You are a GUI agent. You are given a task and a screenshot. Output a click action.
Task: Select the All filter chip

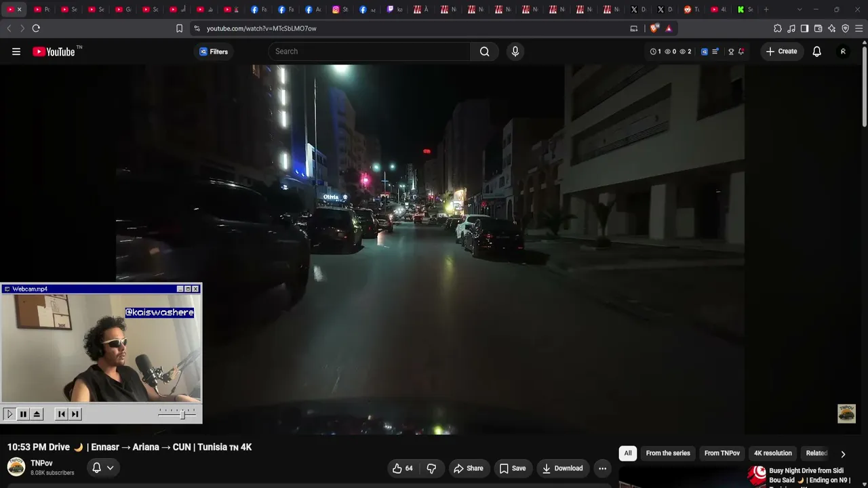tap(628, 453)
